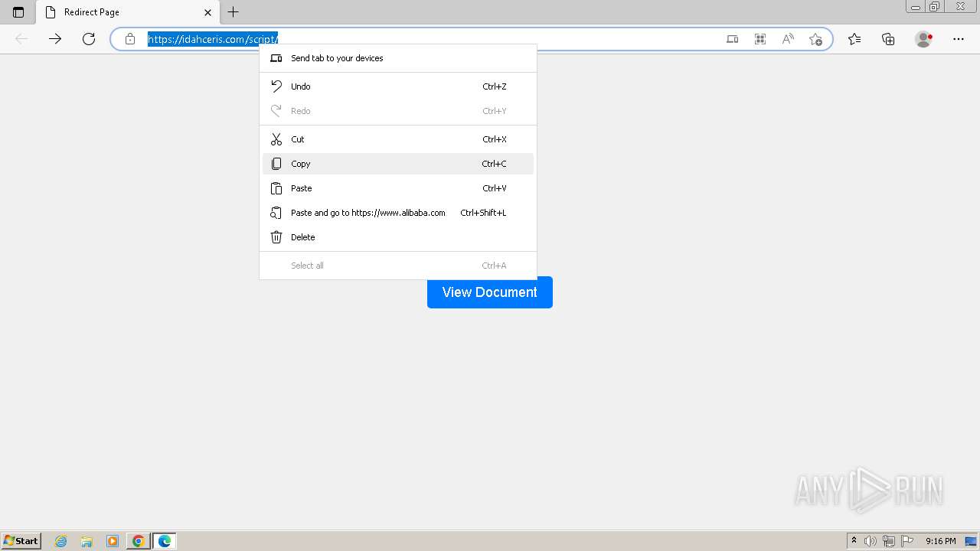Image resolution: width=980 pixels, height=551 pixels.
Task: View site information lock icon
Action: (x=130, y=39)
